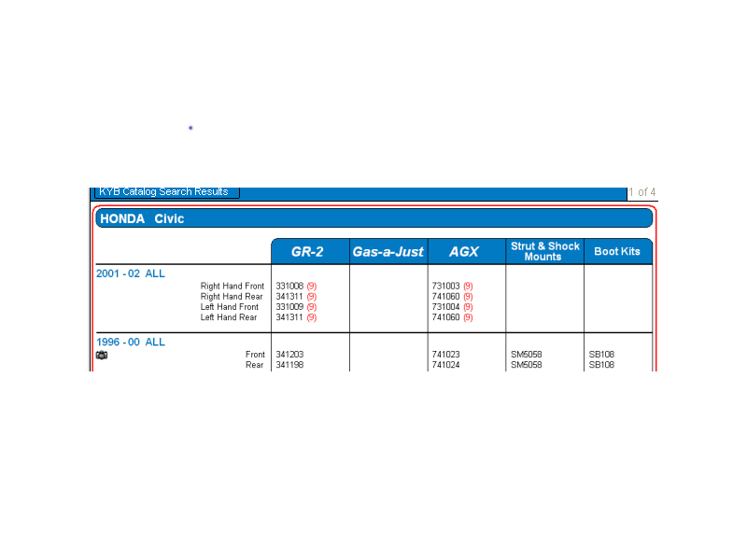
Task: Open the 1996 - 00 ALL link
Action: tap(130, 342)
